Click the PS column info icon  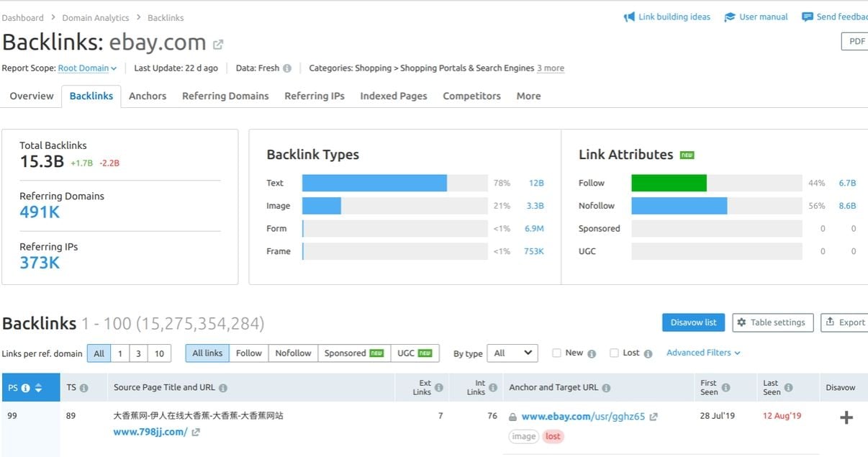[26, 388]
